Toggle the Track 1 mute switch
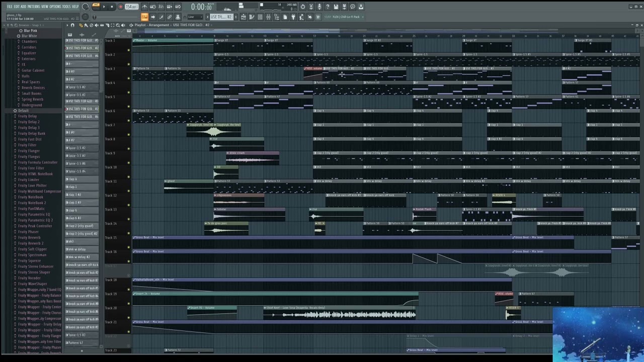 point(128,50)
